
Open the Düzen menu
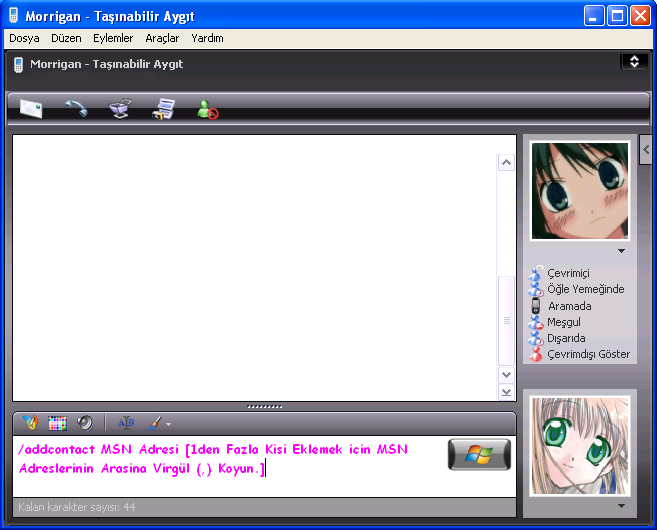(66, 38)
